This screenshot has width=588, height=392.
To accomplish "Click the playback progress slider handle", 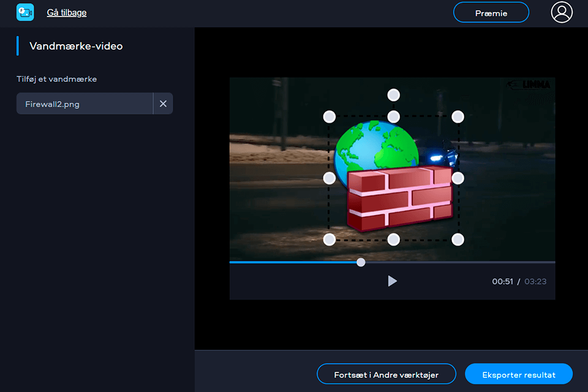I will tap(361, 262).
